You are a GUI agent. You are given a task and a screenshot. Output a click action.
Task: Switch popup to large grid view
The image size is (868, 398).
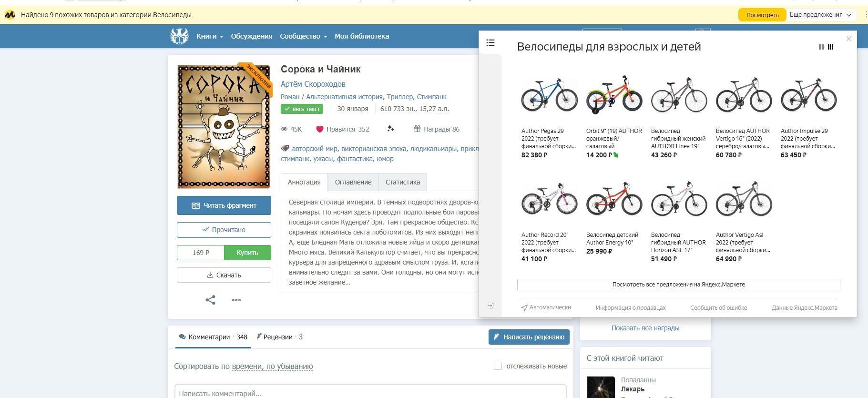(x=821, y=47)
